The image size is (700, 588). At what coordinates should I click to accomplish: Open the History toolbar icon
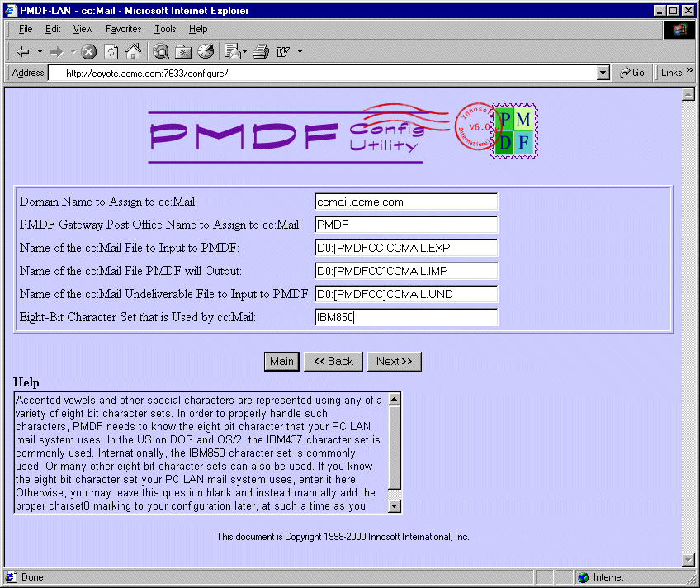tap(206, 51)
